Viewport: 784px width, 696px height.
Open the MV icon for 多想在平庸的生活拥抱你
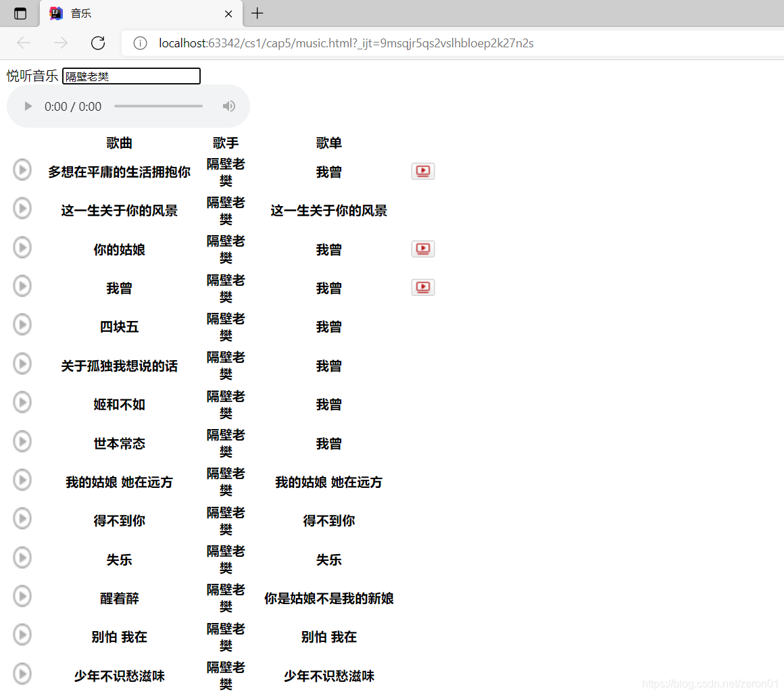[422, 171]
